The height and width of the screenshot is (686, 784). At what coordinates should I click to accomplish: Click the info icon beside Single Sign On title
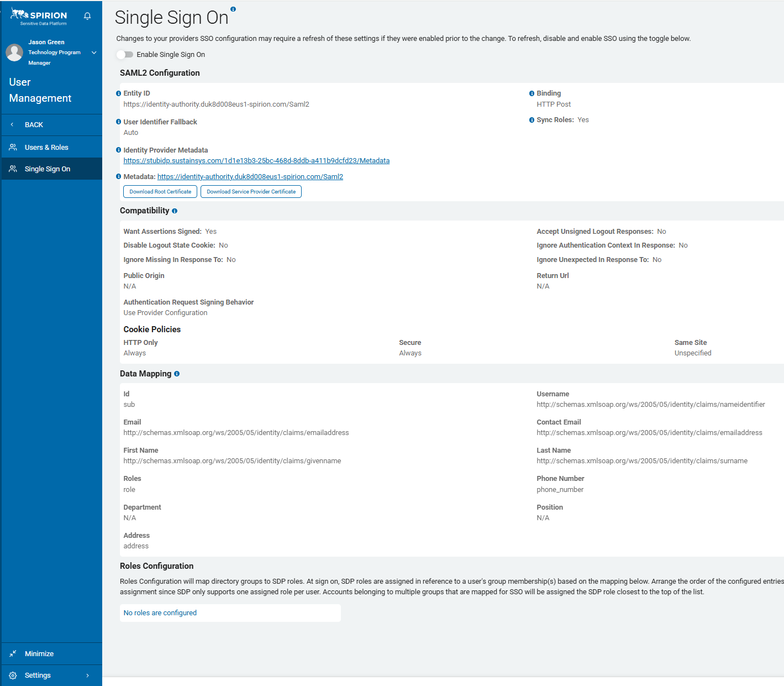coord(233,9)
